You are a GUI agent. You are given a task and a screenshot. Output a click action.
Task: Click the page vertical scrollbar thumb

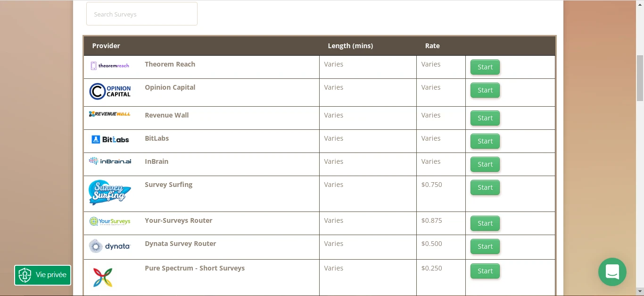tap(640, 78)
